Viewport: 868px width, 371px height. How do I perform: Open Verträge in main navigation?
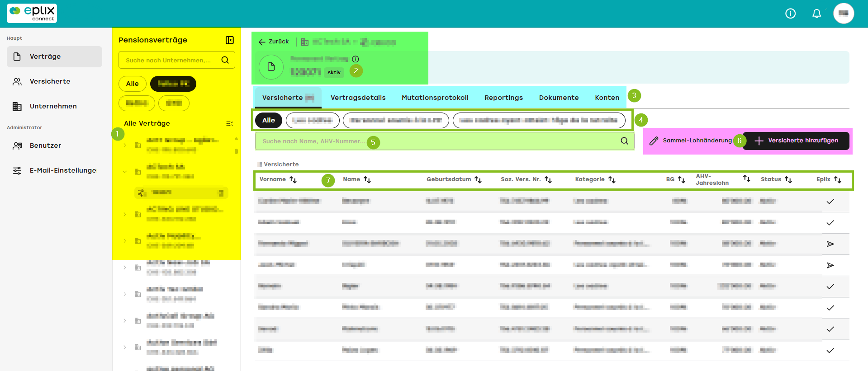54,56
